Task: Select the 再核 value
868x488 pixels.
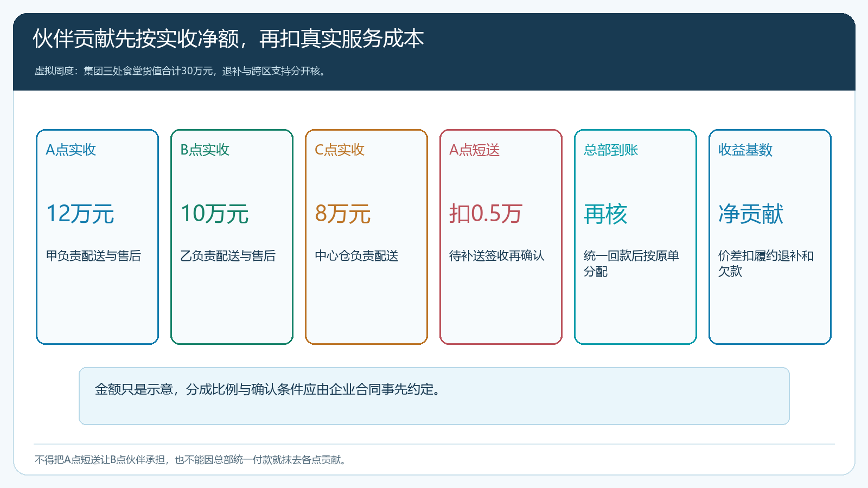Action: click(x=605, y=214)
